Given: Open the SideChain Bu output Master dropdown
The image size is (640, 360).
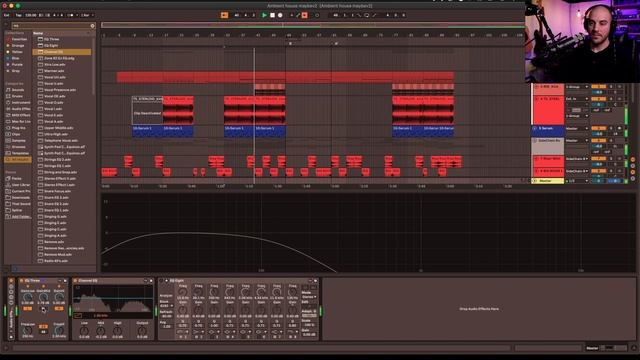Looking at the screenshot, I should 577,140.
